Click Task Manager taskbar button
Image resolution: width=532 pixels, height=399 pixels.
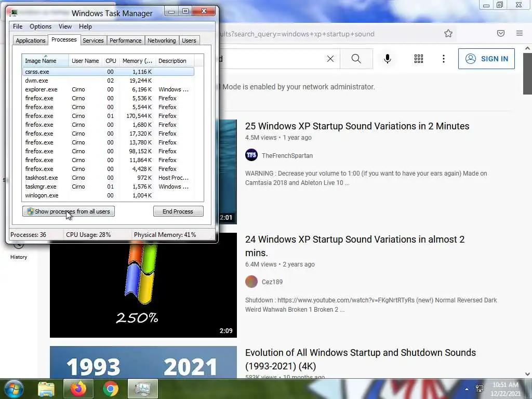click(x=142, y=389)
